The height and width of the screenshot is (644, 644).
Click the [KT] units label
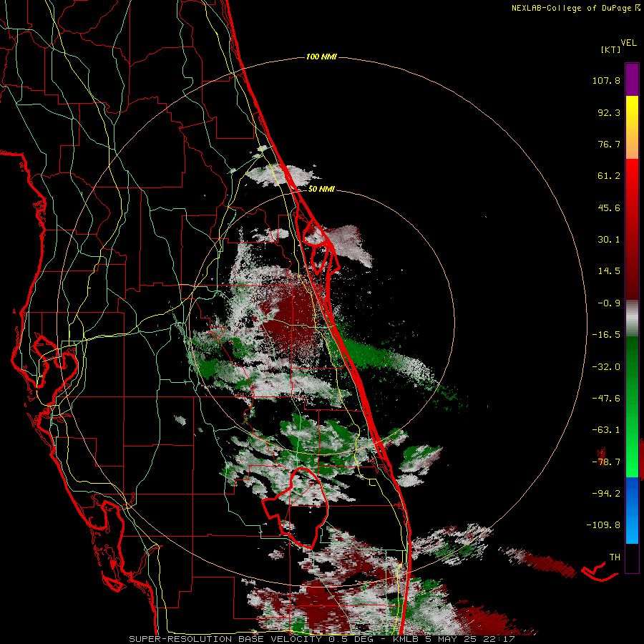click(x=611, y=49)
